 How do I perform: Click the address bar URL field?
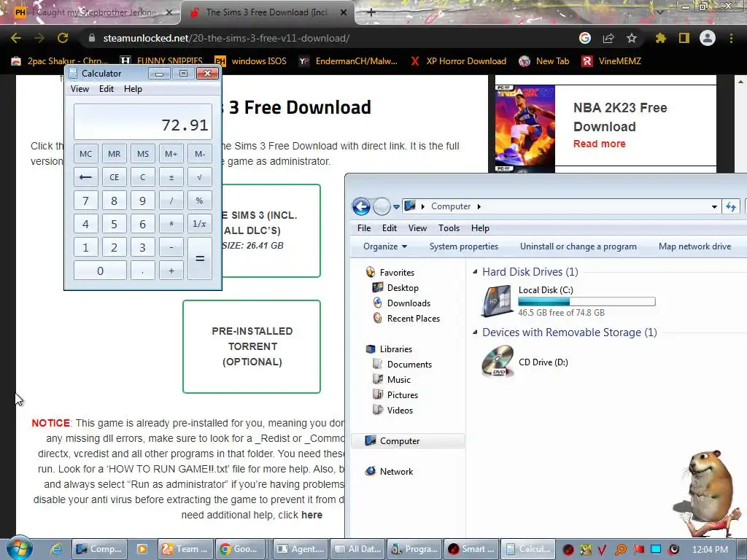pyautogui.click(x=329, y=38)
